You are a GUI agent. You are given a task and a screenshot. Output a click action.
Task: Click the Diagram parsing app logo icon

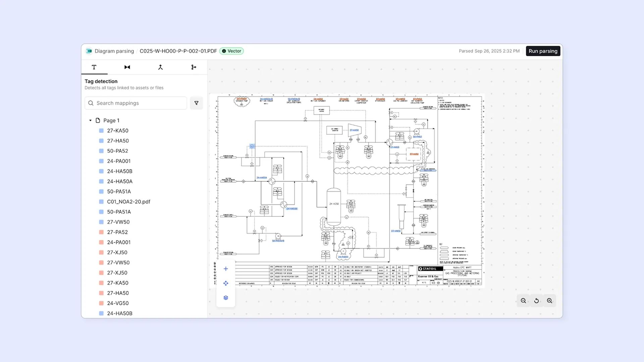tap(89, 51)
